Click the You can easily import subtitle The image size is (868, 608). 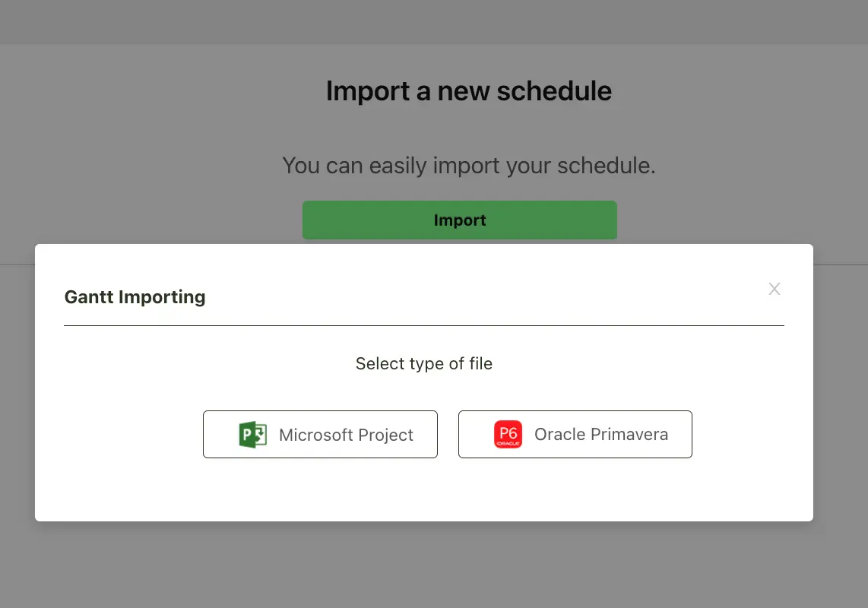[469, 166]
